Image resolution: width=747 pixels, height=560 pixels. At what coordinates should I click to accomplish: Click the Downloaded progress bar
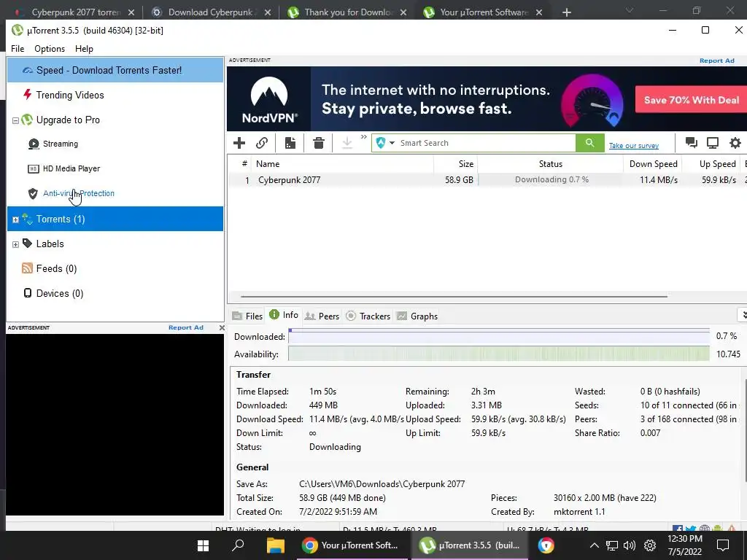[499, 337]
